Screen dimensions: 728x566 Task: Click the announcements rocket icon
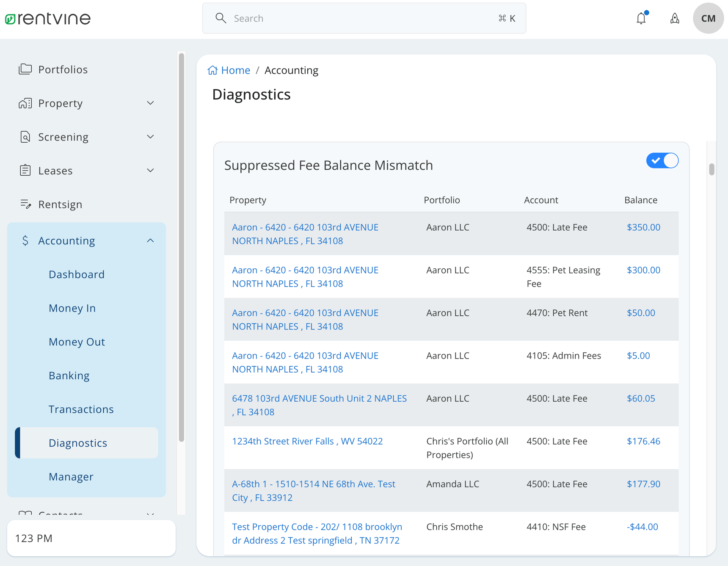click(675, 18)
